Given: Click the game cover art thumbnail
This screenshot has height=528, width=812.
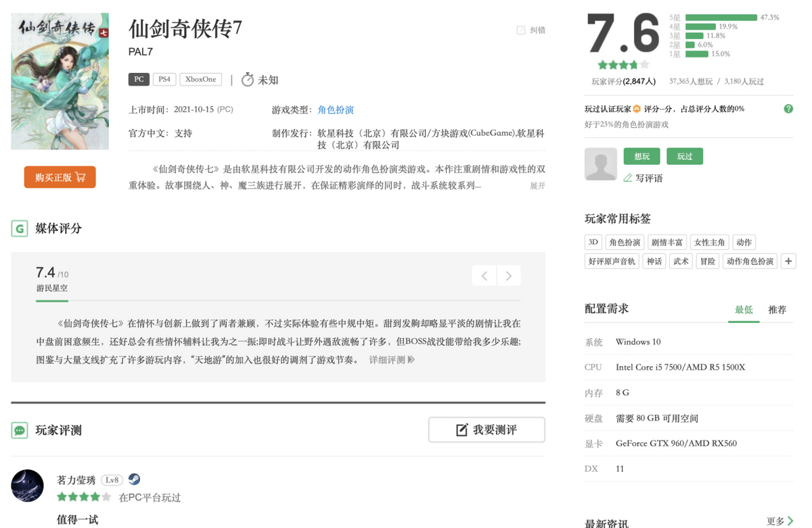Looking at the screenshot, I should pyautogui.click(x=60, y=81).
